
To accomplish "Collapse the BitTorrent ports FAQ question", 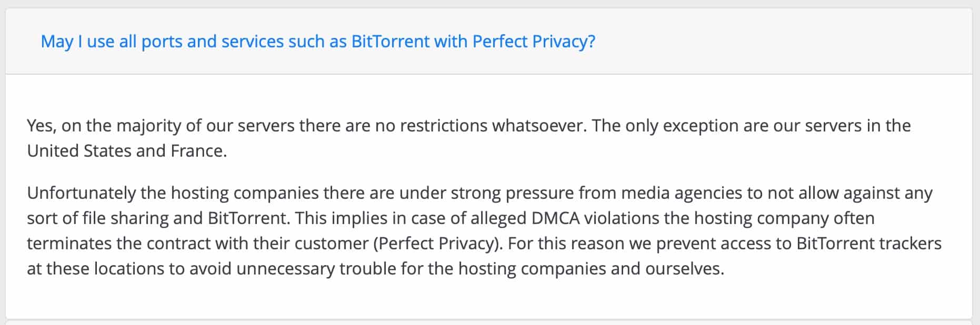I will pos(318,42).
